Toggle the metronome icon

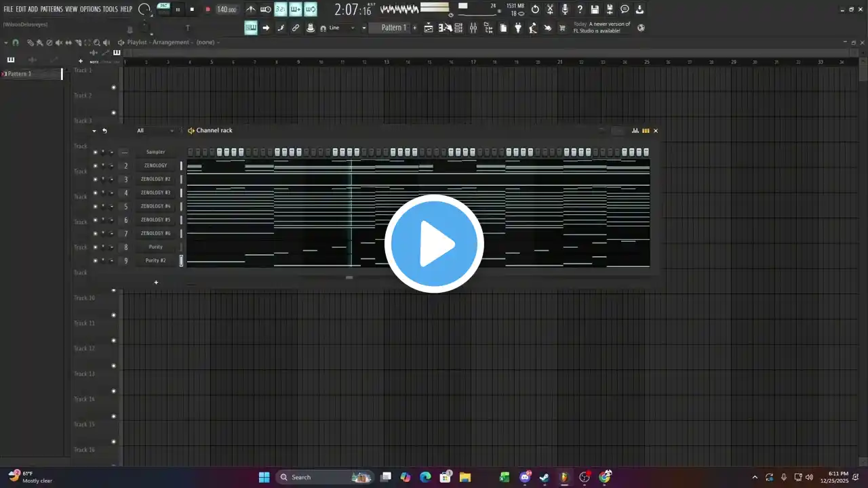point(251,9)
